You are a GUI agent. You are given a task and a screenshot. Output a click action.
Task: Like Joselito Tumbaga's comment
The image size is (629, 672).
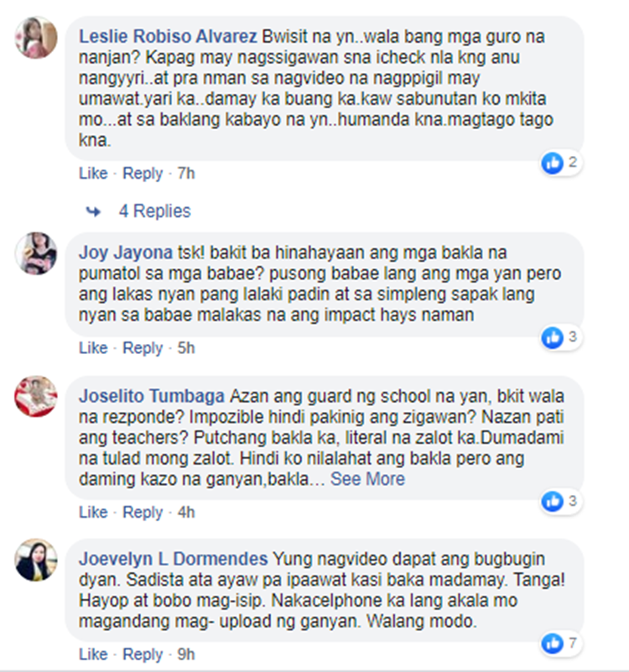(x=93, y=512)
